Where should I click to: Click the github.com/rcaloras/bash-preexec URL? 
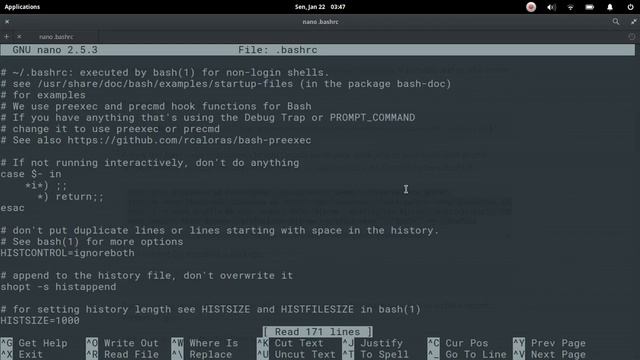pos(189,140)
